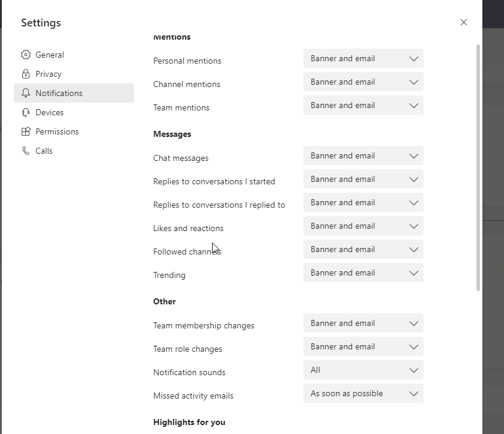Close the Settings dialog with X

point(463,22)
